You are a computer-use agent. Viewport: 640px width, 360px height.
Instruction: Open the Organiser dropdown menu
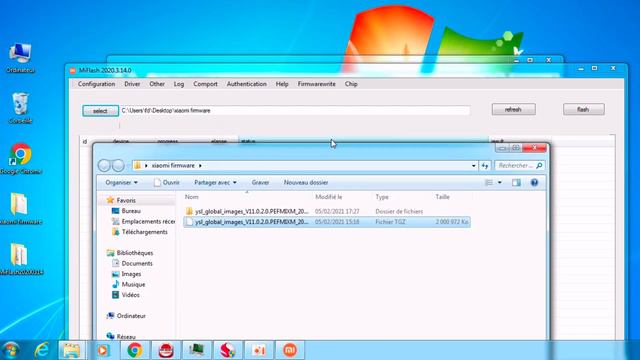121,182
